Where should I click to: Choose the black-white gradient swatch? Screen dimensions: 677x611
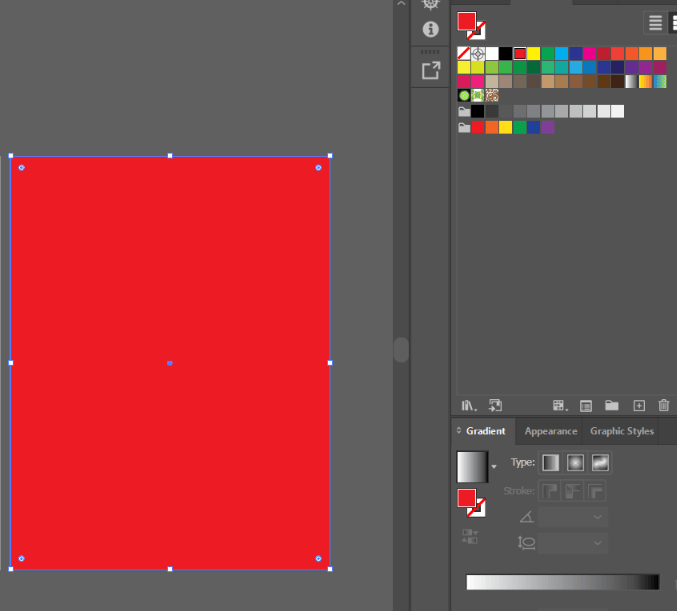632,82
